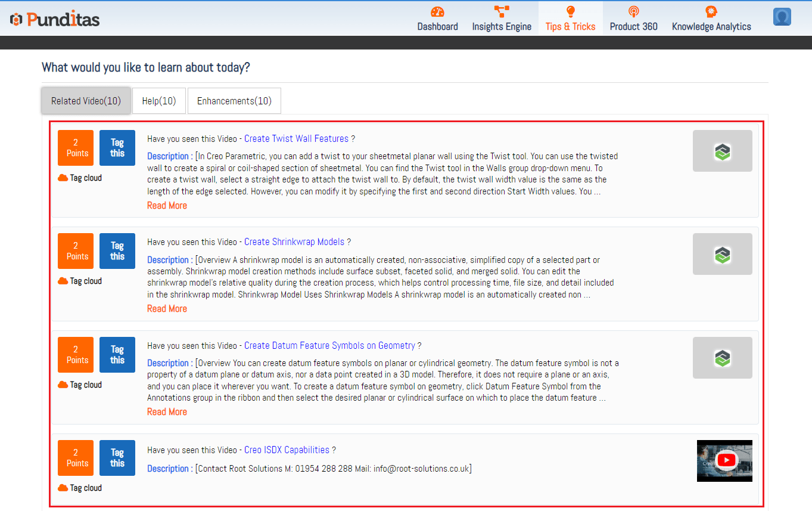This screenshot has width=812, height=511.
Task: Open the Insights Engine icon
Action: [502, 12]
